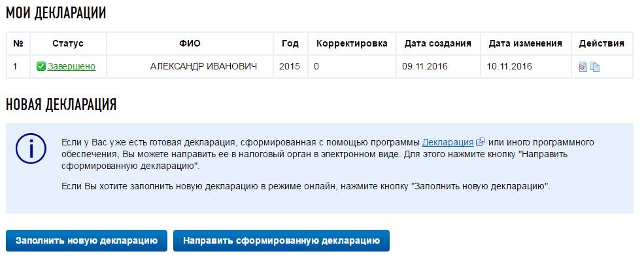Click the Год column header
Screen dimensions: 644x262
[x=290, y=44]
